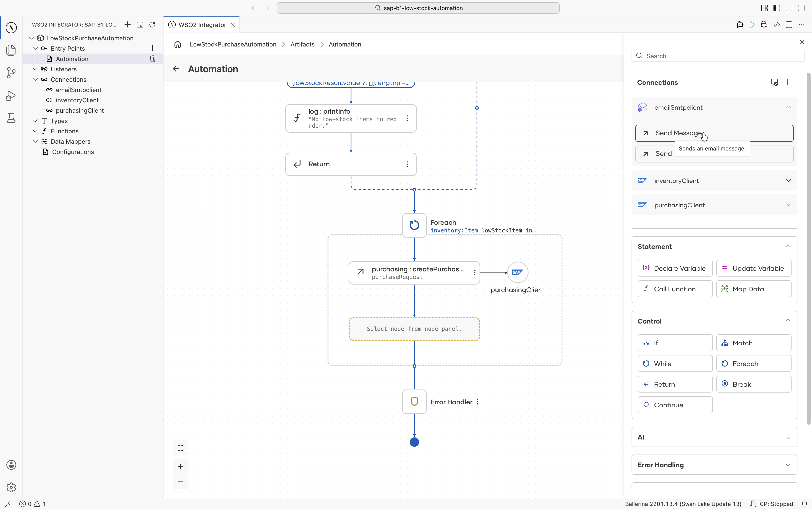Click the Artifacts breadcrumb item
This screenshot has width=812, height=509.
pos(302,44)
